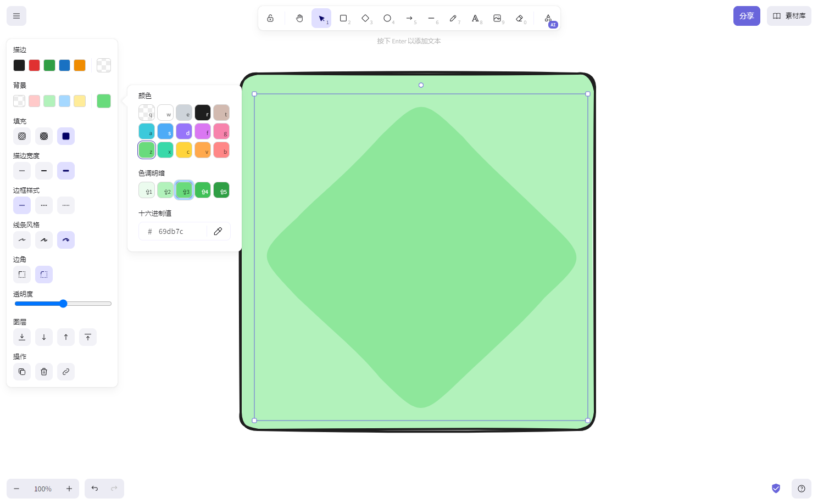Open the 素材库 library panel
The image size is (818, 504).
(x=789, y=16)
